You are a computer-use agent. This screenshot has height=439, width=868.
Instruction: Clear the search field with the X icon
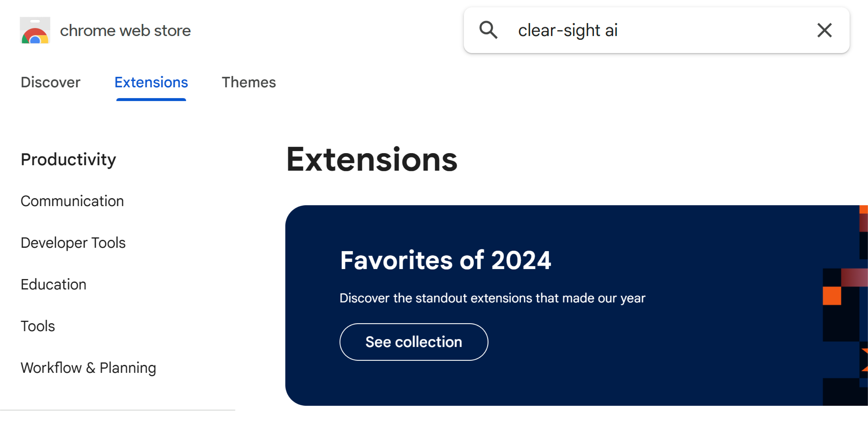point(824,30)
